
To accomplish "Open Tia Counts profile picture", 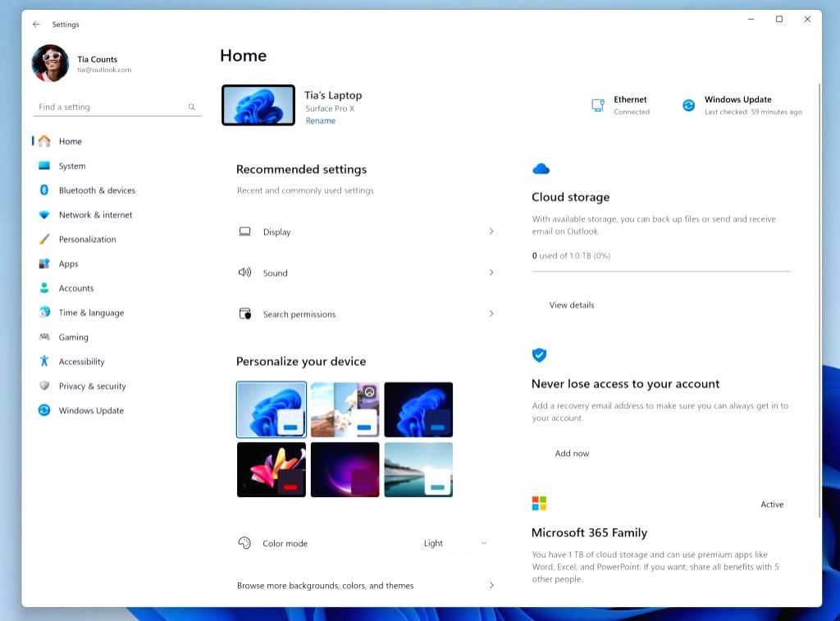I will [50, 63].
